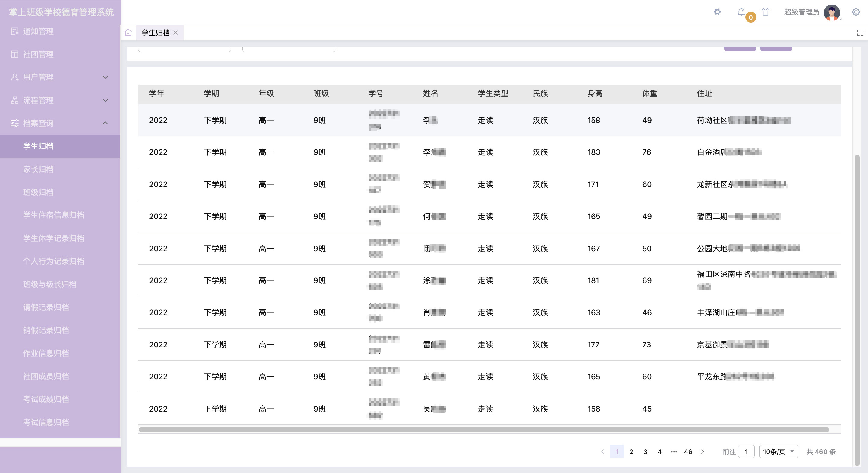The image size is (868, 473).
Task: Jump ahead with the pagination ellipsis
Action: pyautogui.click(x=674, y=451)
